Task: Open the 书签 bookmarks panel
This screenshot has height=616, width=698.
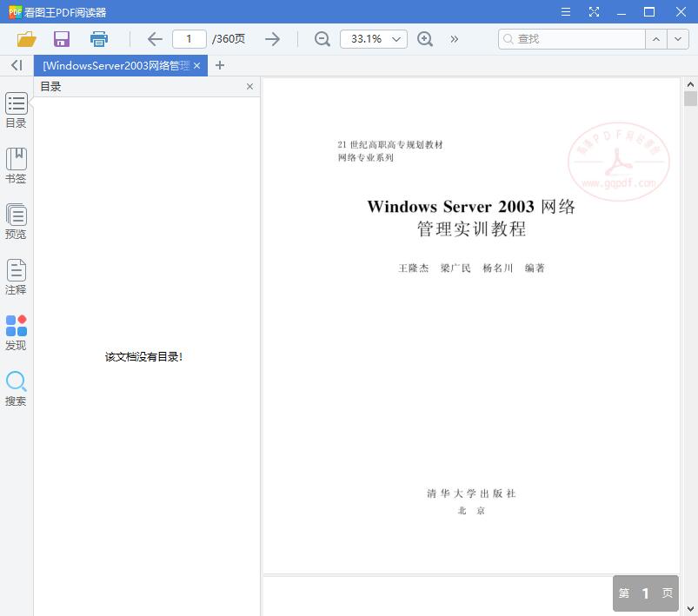Action: (x=16, y=166)
